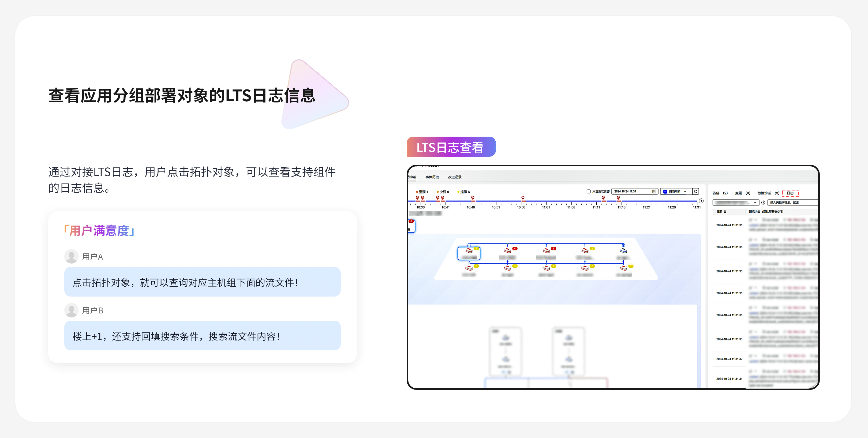Uncheck the 自动刷新 checkbox
Image resolution: width=868 pixels, height=438 pixels.
click(x=665, y=191)
